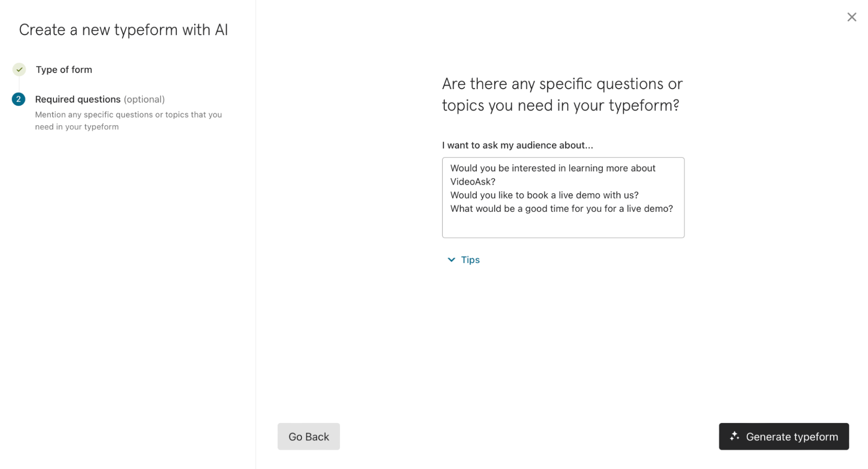Click the '(optional)' step text
Image resolution: width=868 pixels, height=469 pixels.
pos(144,99)
